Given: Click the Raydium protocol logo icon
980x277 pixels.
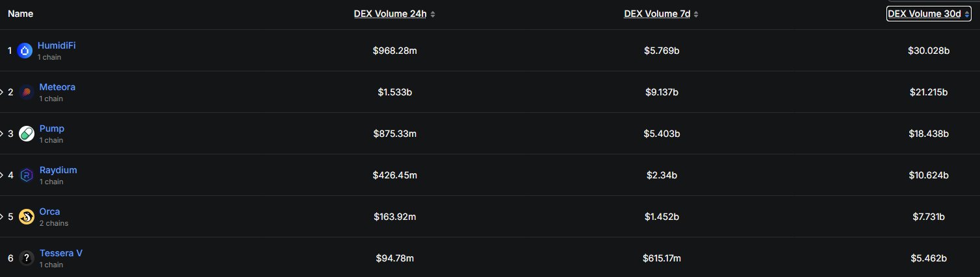Looking at the screenshot, I should [27, 175].
